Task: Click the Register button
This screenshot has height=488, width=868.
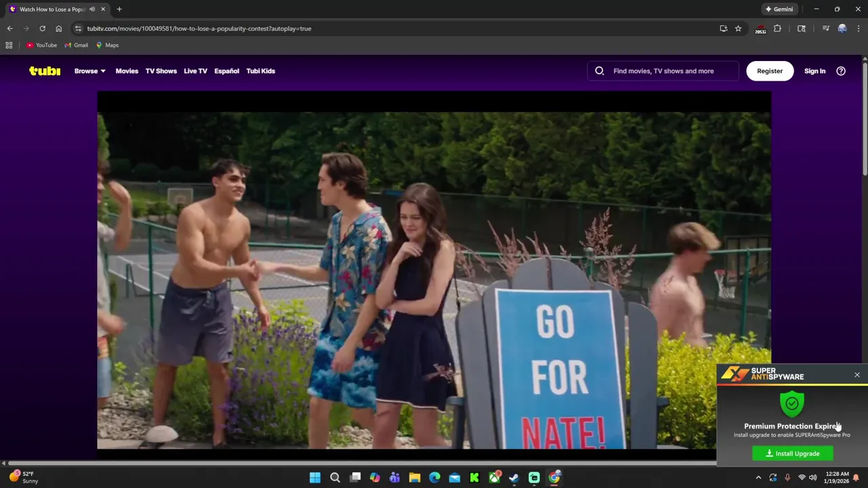Action: point(770,70)
